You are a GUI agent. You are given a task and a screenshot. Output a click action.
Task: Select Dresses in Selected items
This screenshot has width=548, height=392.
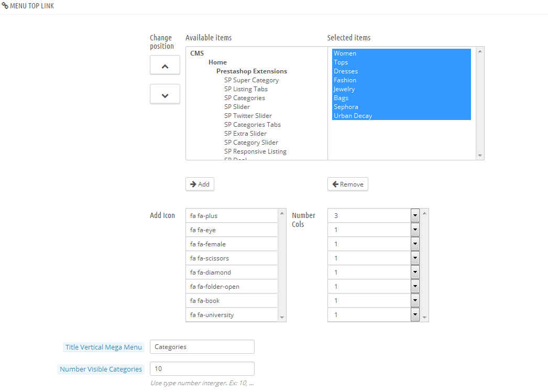coord(401,71)
